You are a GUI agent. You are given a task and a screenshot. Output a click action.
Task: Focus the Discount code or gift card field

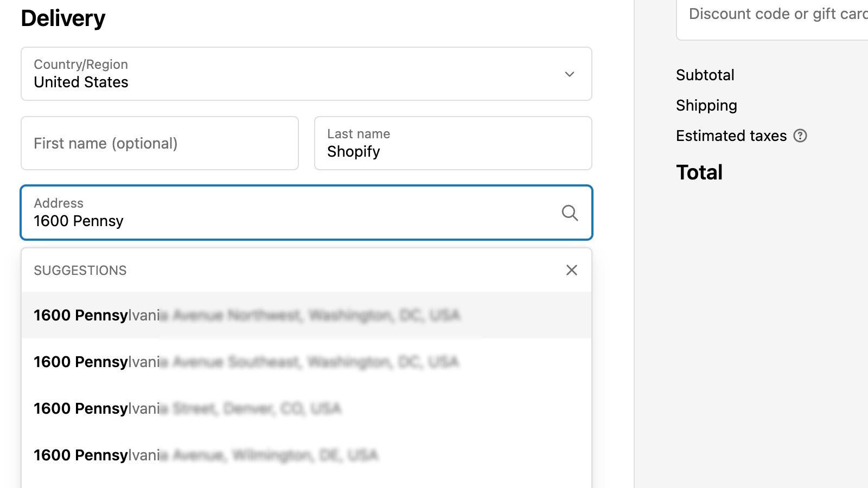[776, 14]
